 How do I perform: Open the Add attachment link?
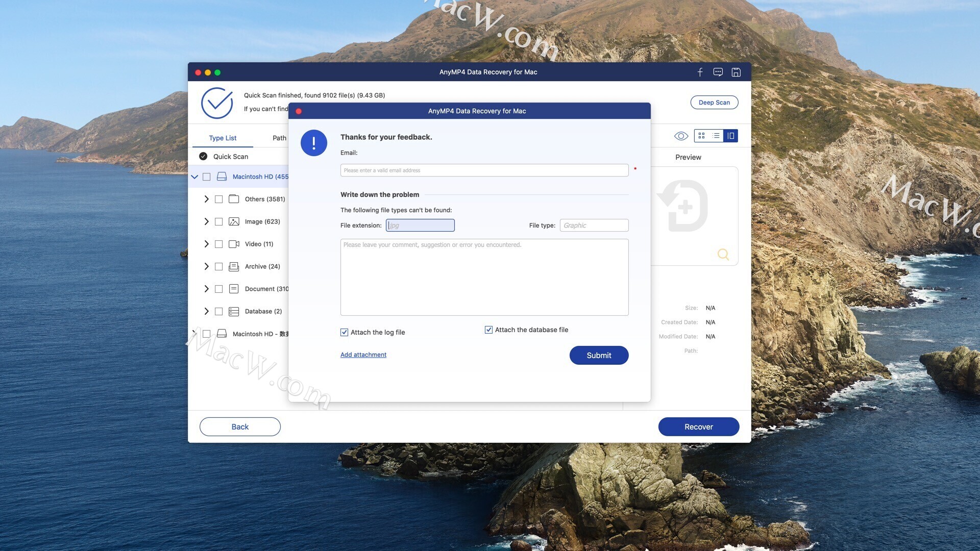click(x=363, y=355)
